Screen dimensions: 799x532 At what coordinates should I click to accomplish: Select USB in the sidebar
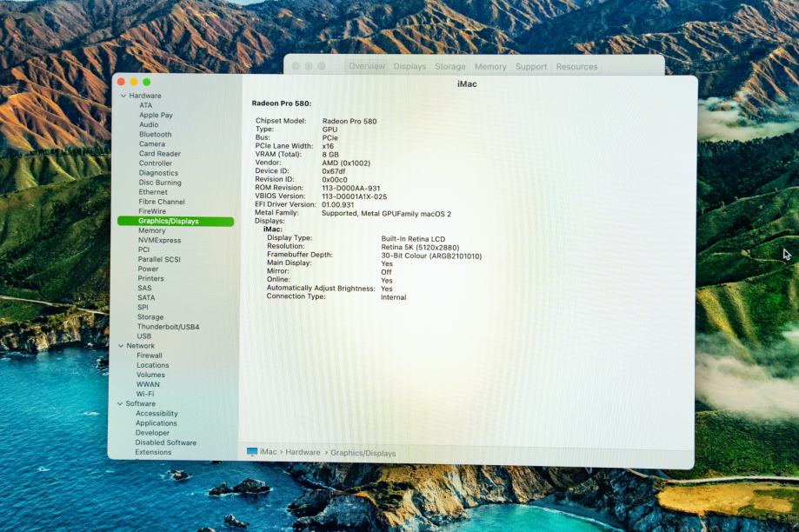click(144, 336)
